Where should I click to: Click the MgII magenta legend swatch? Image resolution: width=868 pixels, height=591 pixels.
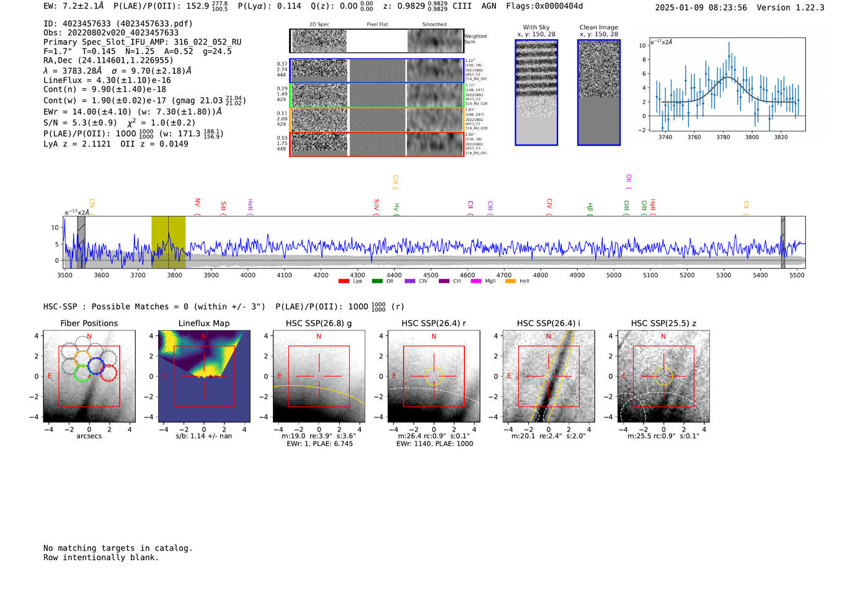coord(476,282)
